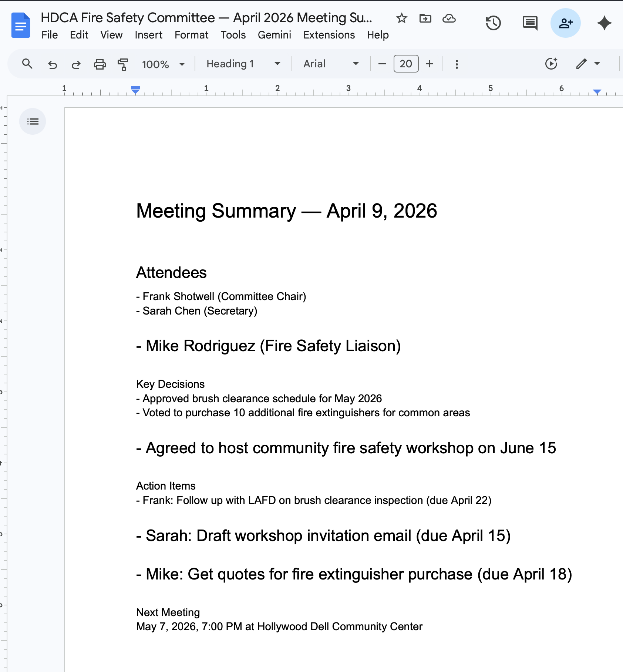Open the Format menu

191,35
